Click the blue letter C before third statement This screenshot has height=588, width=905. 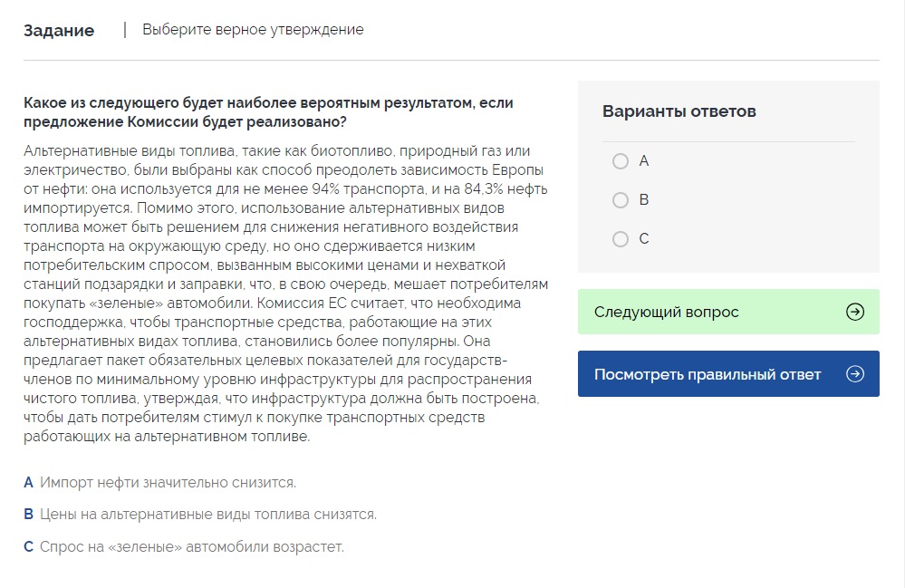29,547
